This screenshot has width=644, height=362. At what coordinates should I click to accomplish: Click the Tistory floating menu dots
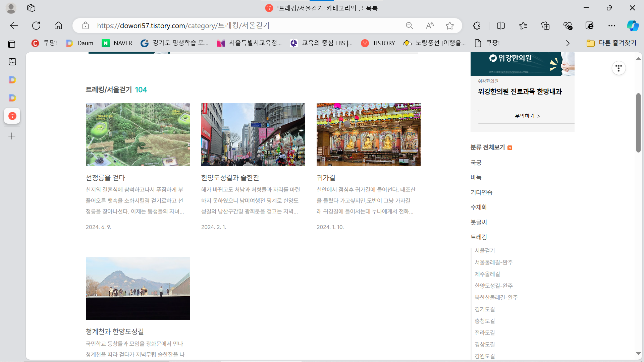click(619, 68)
